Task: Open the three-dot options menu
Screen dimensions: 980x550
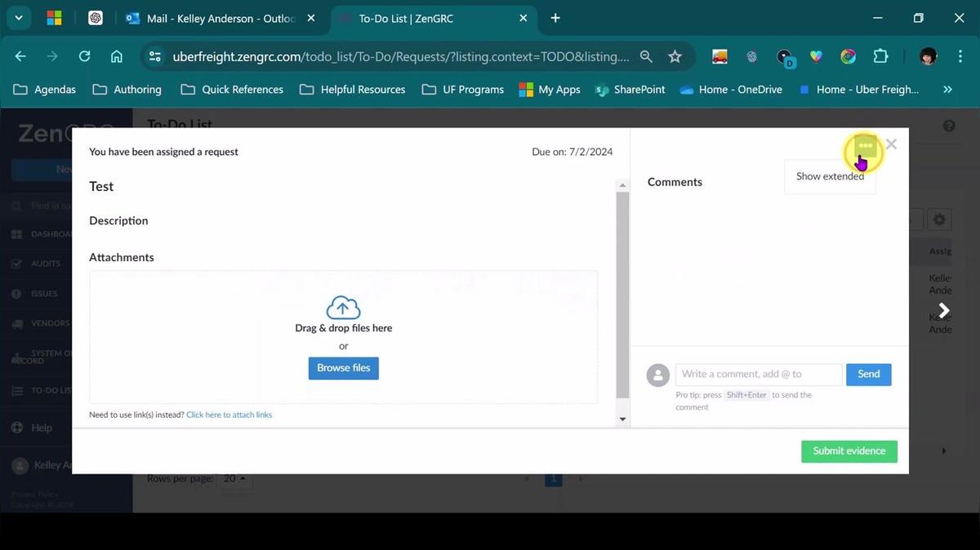Action: (x=865, y=147)
